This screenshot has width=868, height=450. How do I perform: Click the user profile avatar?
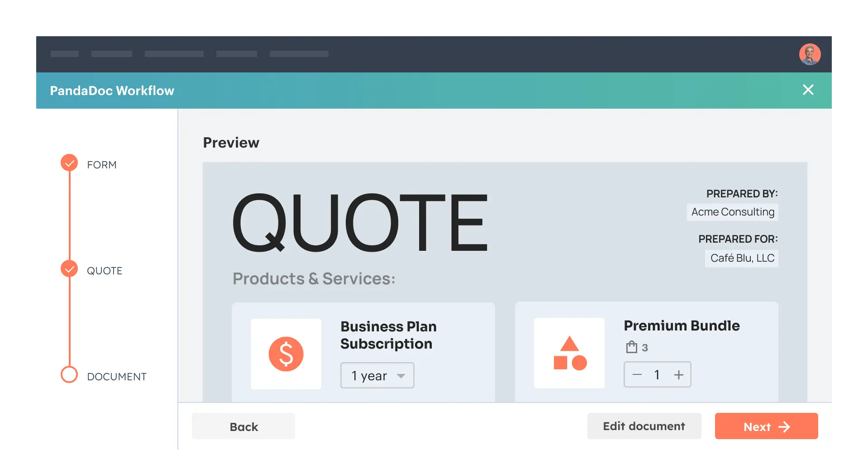[810, 54]
